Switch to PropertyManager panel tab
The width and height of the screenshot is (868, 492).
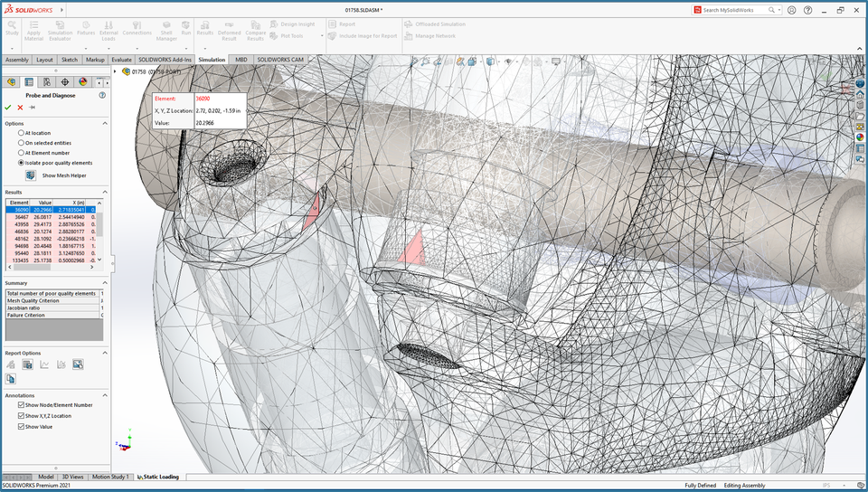coord(29,82)
